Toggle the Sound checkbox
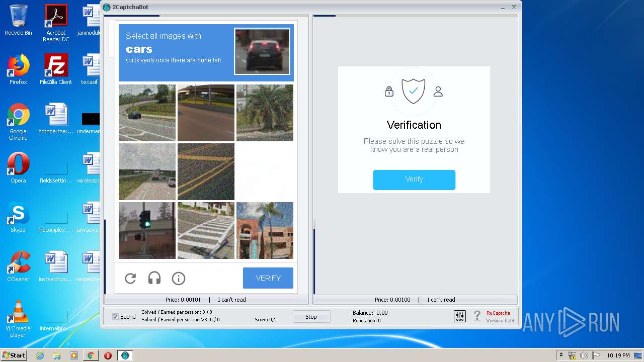The width and height of the screenshot is (644, 362). click(115, 317)
